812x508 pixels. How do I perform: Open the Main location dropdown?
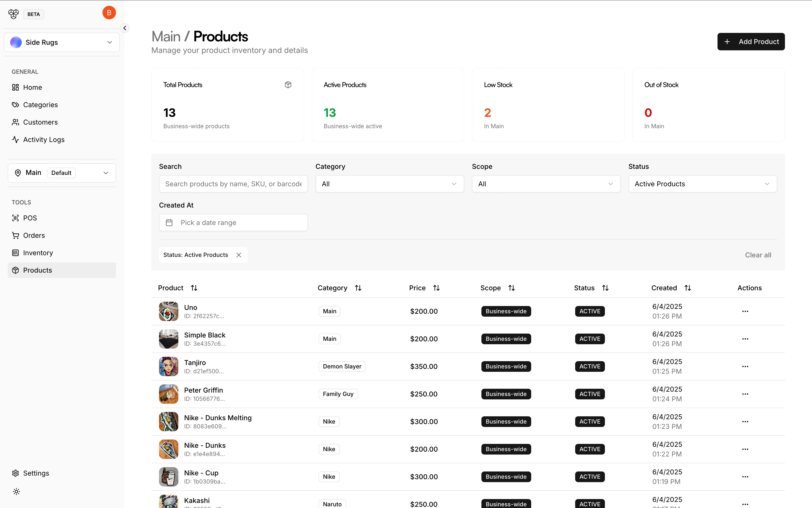pyautogui.click(x=62, y=173)
